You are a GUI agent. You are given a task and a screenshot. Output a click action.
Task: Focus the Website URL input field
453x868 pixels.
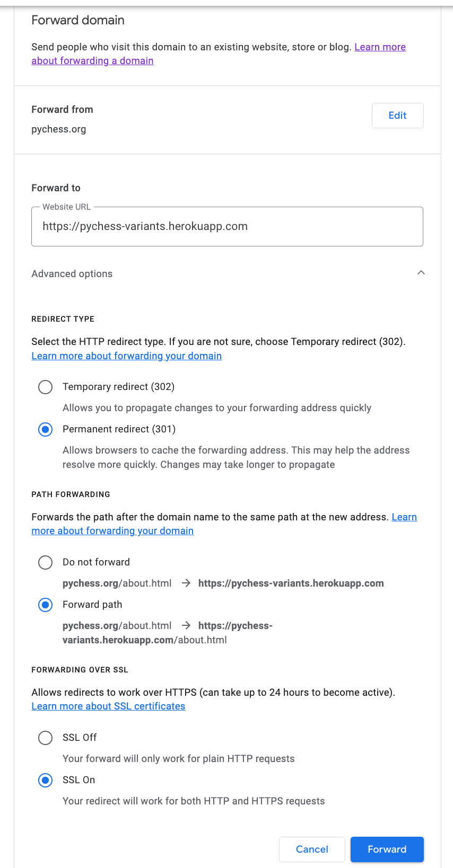(227, 227)
